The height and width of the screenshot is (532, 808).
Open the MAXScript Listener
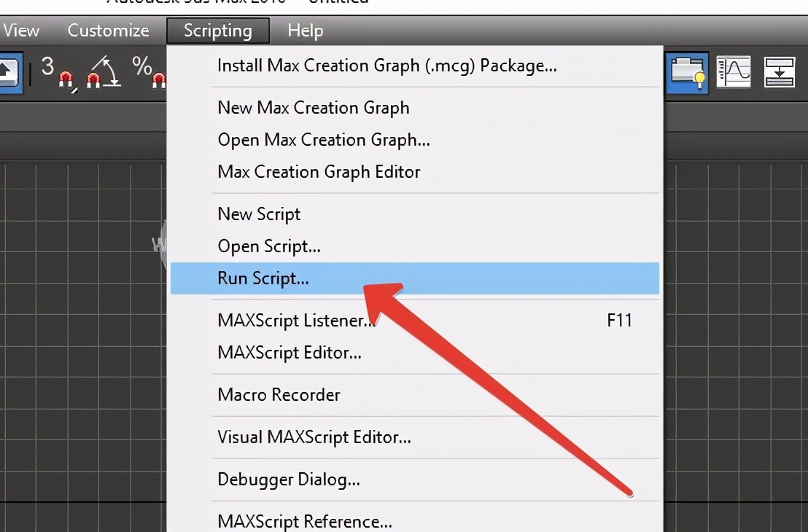tap(296, 321)
